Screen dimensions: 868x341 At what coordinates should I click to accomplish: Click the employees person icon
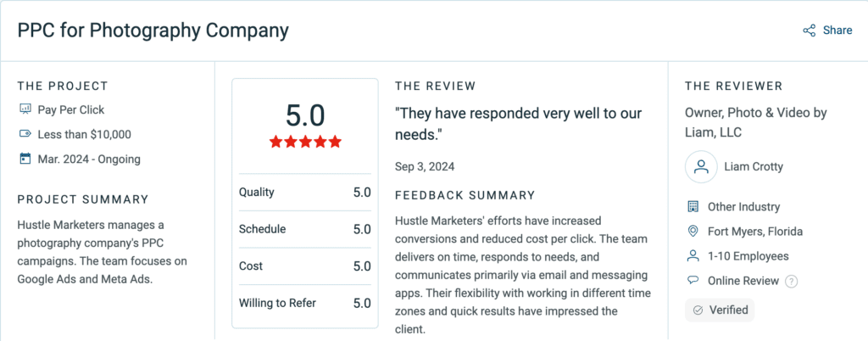click(693, 256)
